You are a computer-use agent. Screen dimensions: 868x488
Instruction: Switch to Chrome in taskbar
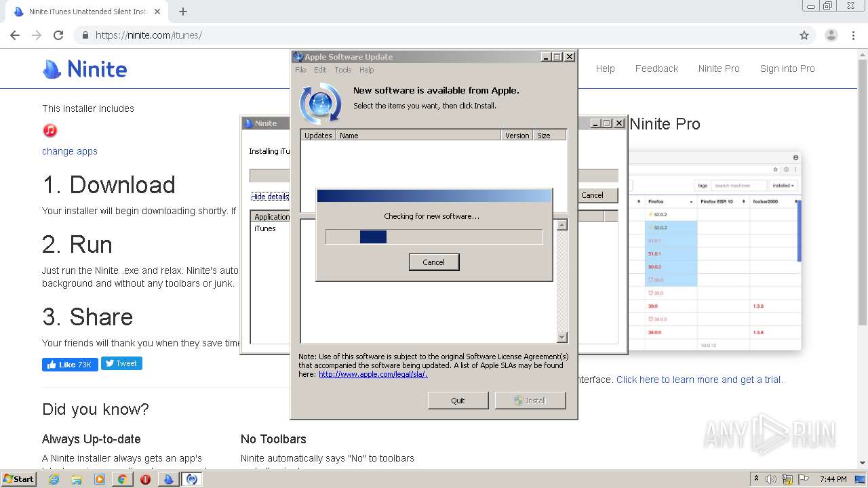pos(122,479)
